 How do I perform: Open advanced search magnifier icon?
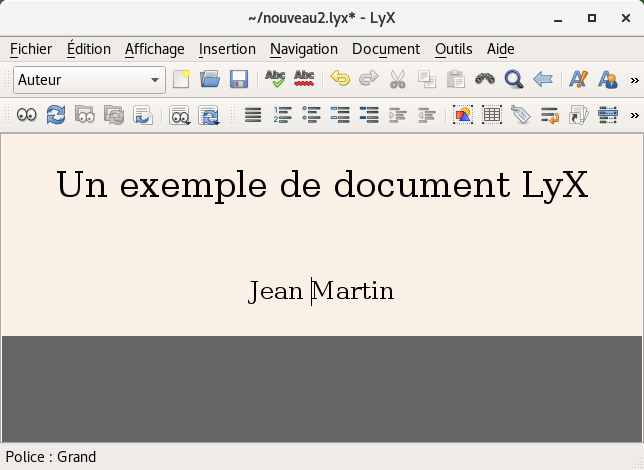[514, 79]
